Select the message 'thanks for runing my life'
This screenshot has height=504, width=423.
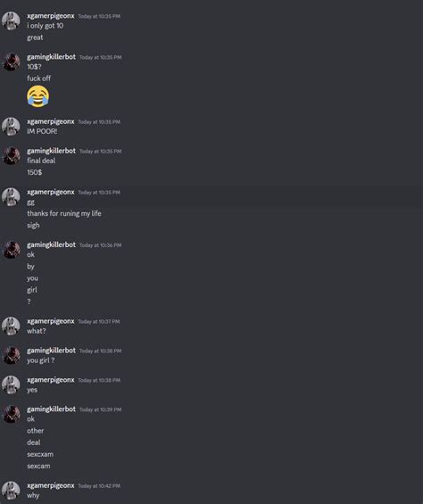click(x=64, y=213)
